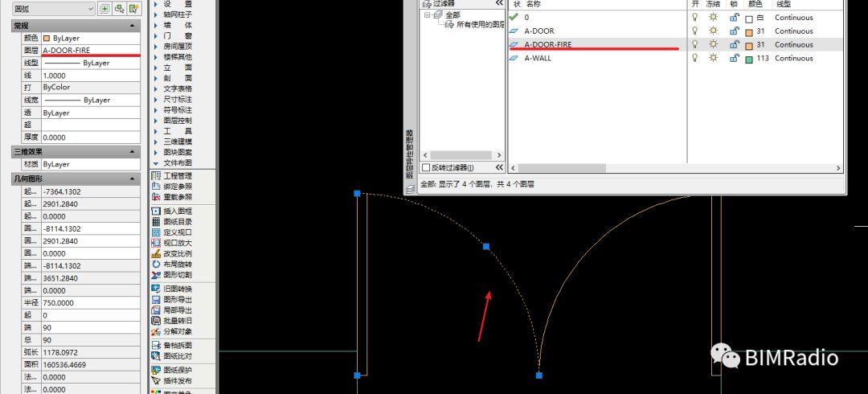Screen dimensions: 868x394
Task: Click the 重载参照 tool icon
Action: click(x=156, y=197)
